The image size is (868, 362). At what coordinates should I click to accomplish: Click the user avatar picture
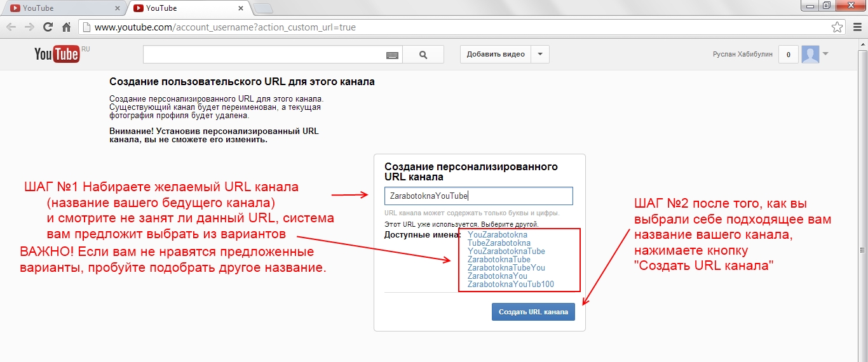[810, 55]
